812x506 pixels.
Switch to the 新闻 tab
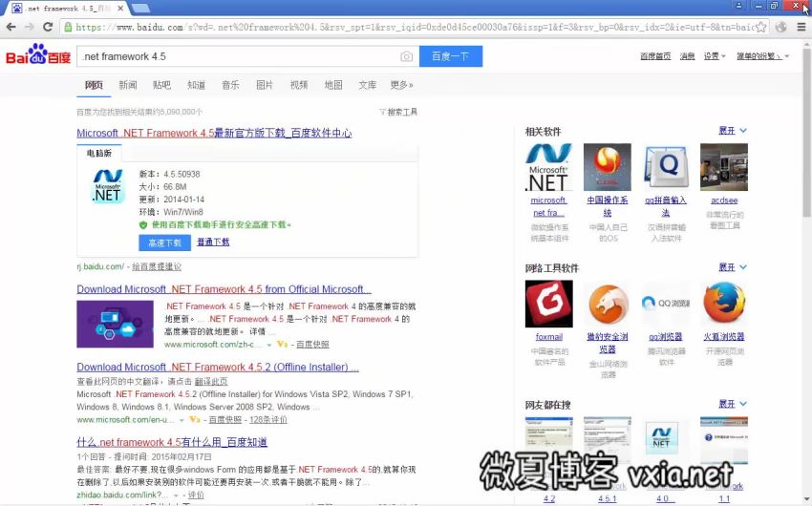(x=128, y=85)
